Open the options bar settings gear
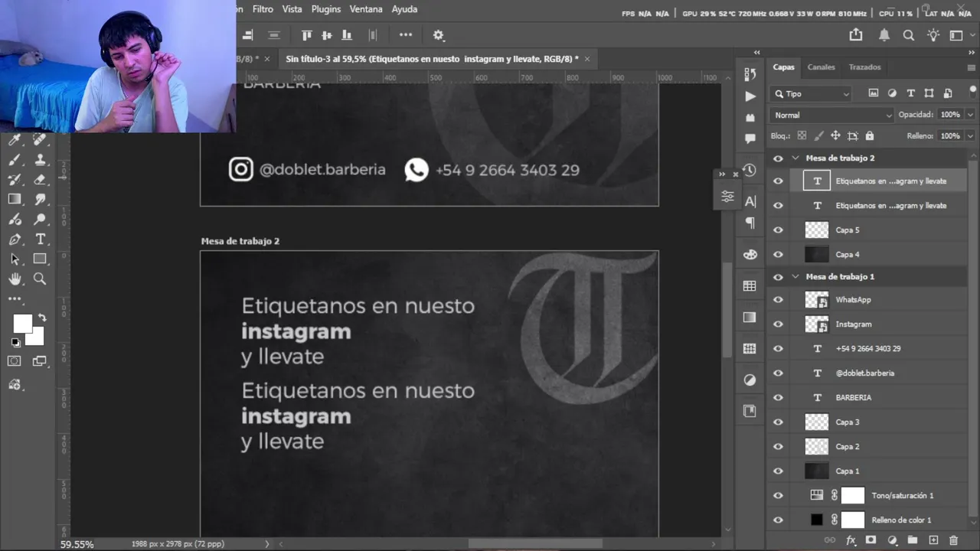980x551 pixels. [x=438, y=35]
